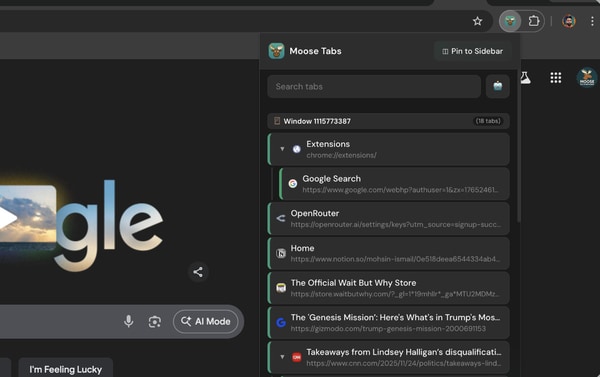Focus the Search tabs field
Viewport: 600px width, 377px height.
374,86
